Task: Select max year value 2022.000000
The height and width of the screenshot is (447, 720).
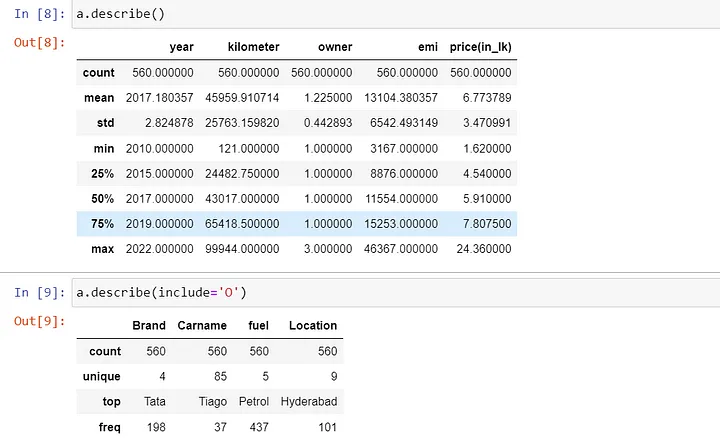Action: (x=159, y=249)
